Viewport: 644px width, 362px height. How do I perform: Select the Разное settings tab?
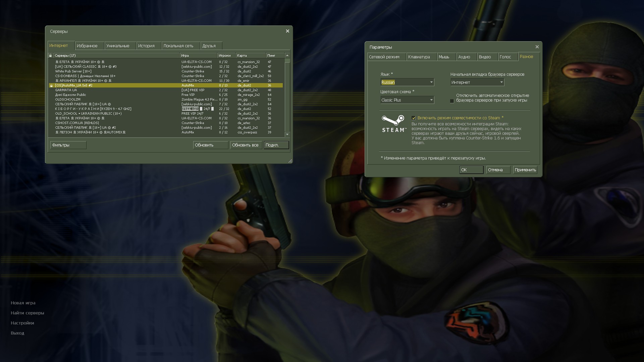(529, 56)
